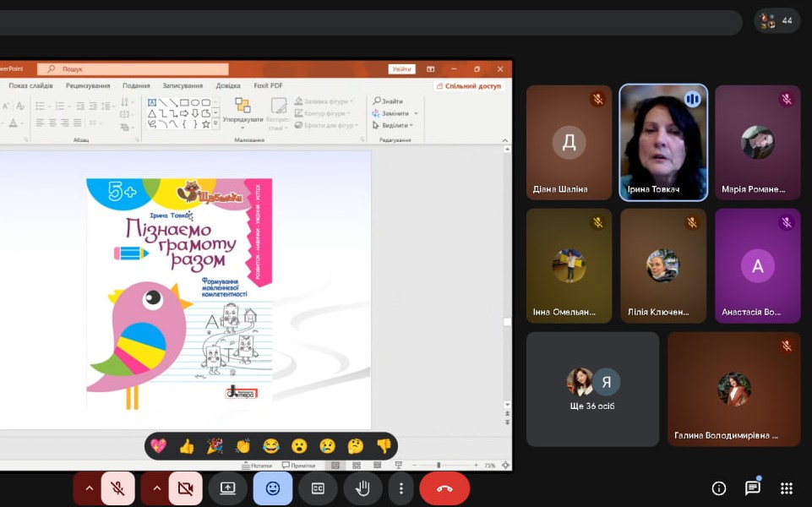This screenshot has height=507, width=812.
Task: Open the meeting details info icon
Action: (x=719, y=488)
